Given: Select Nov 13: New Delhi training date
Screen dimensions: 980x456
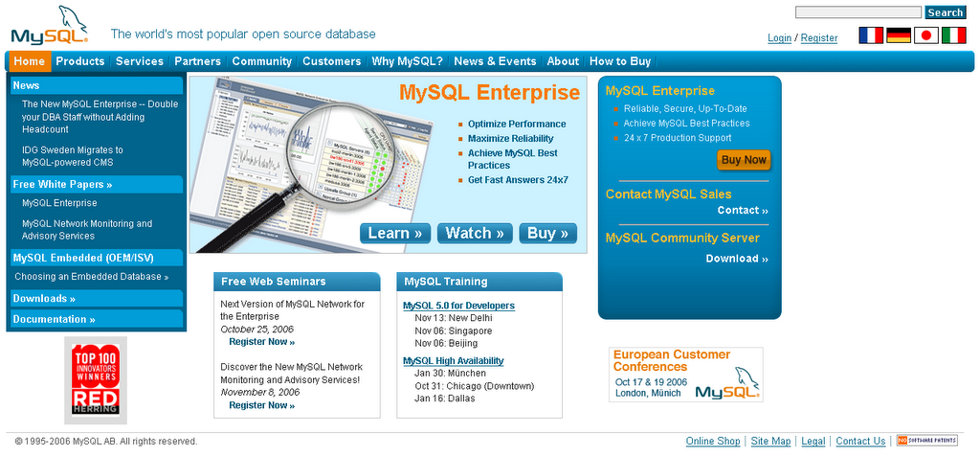Looking at the screenshot, I should 453,318.
